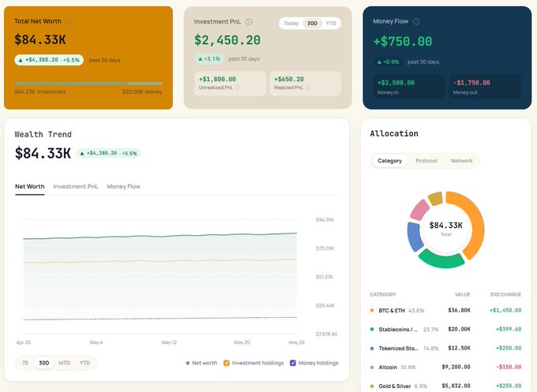Screen dimensions: 537x392
Task: Click the 30D CHANGE column header
Action: tap(505, 294)
